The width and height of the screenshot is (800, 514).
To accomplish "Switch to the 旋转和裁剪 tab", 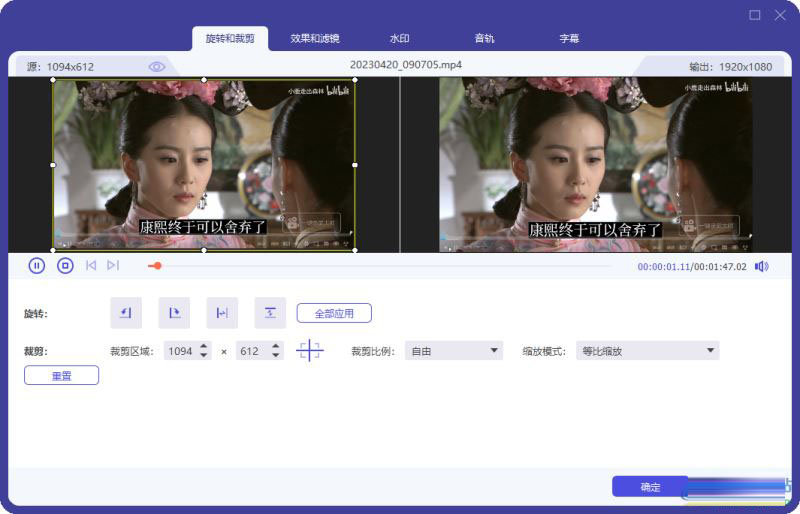I will pyautogui.click(x=230, y=38).
